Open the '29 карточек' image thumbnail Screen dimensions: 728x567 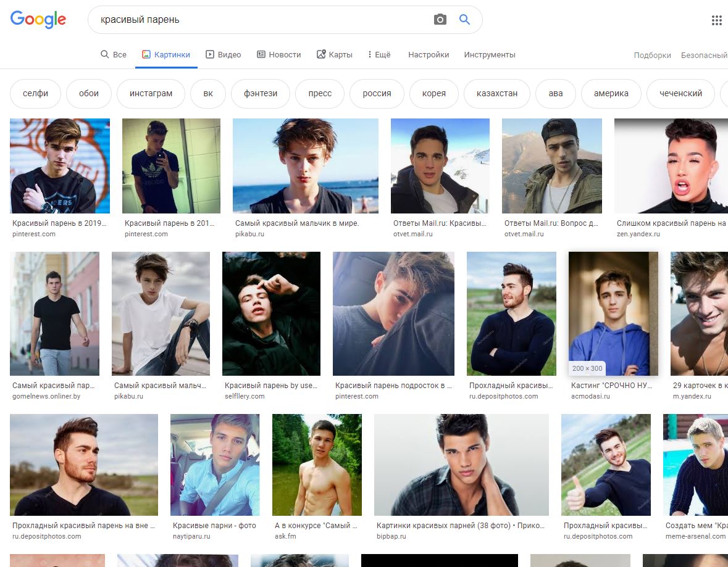(699, 313)
